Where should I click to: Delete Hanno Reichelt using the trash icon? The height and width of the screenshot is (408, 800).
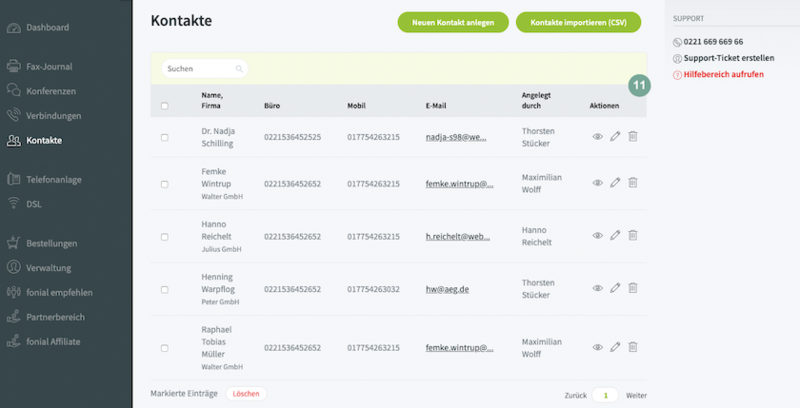[632, 236]
